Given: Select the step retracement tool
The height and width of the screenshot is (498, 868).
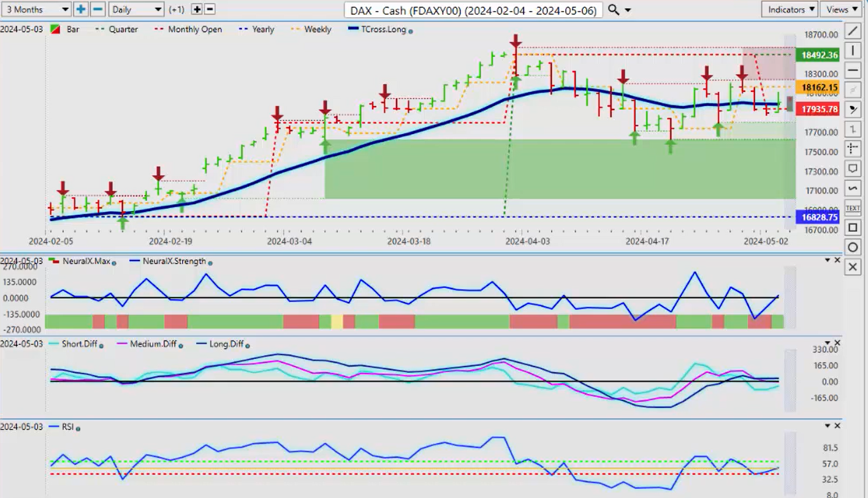Looking at the screenshot, I should point(853,129).
